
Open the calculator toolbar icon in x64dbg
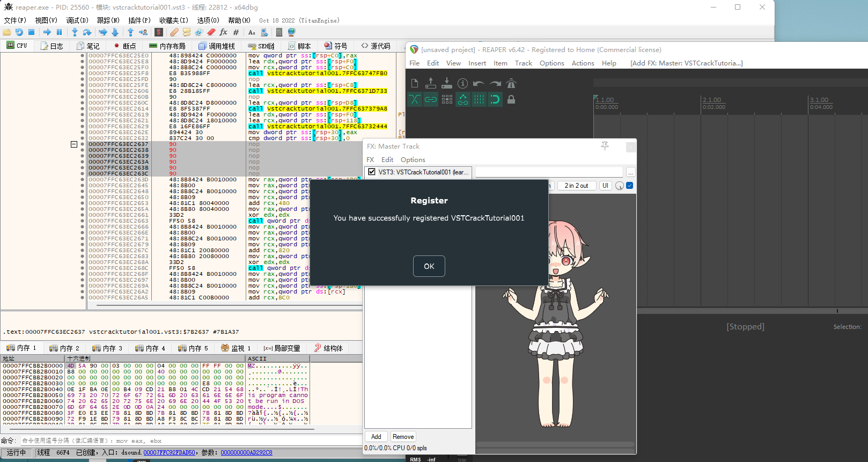click(279, 32)
